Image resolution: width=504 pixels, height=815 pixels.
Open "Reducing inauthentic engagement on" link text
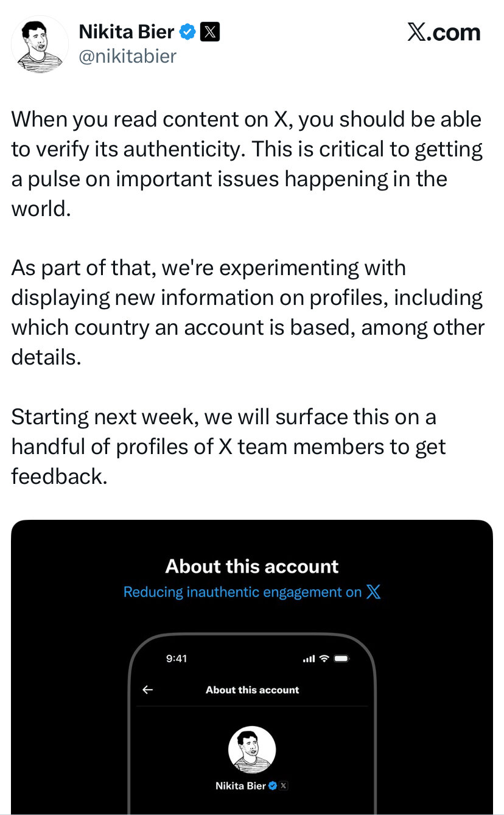tap(242, 592)
